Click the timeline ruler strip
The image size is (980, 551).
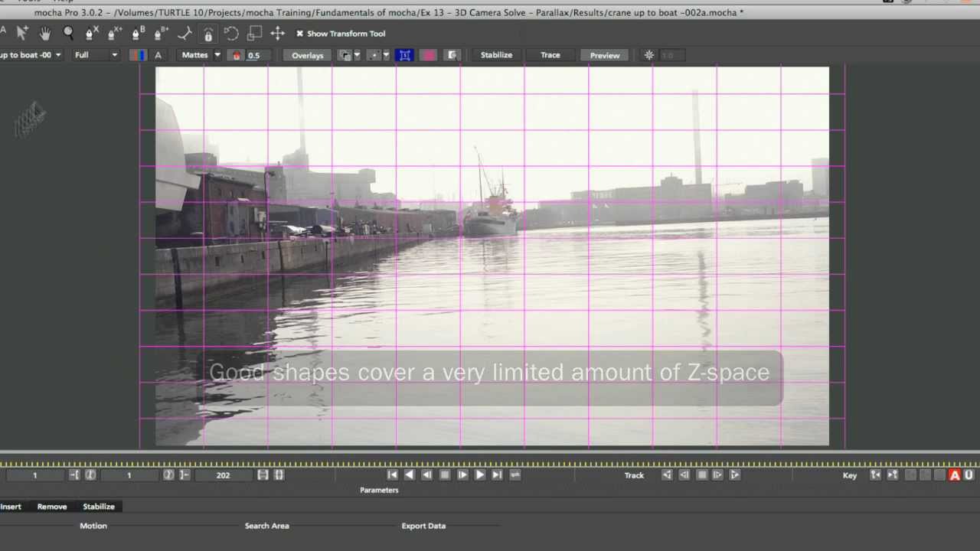[490, 464]
